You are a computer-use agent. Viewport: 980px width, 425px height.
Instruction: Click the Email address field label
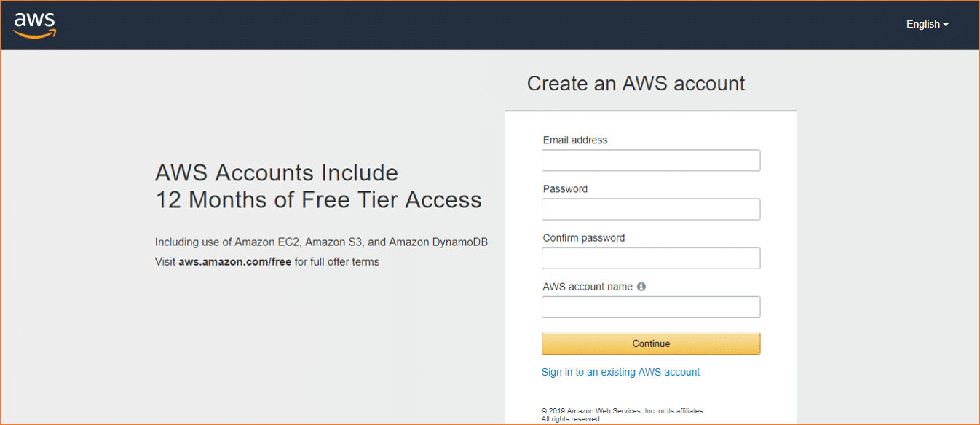[575, 140]
